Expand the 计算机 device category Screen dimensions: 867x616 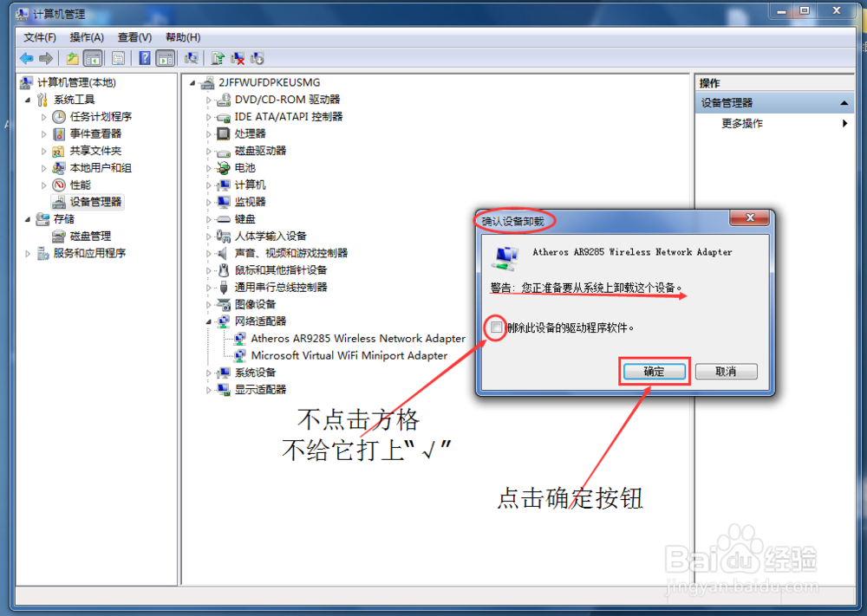point(208,185)
